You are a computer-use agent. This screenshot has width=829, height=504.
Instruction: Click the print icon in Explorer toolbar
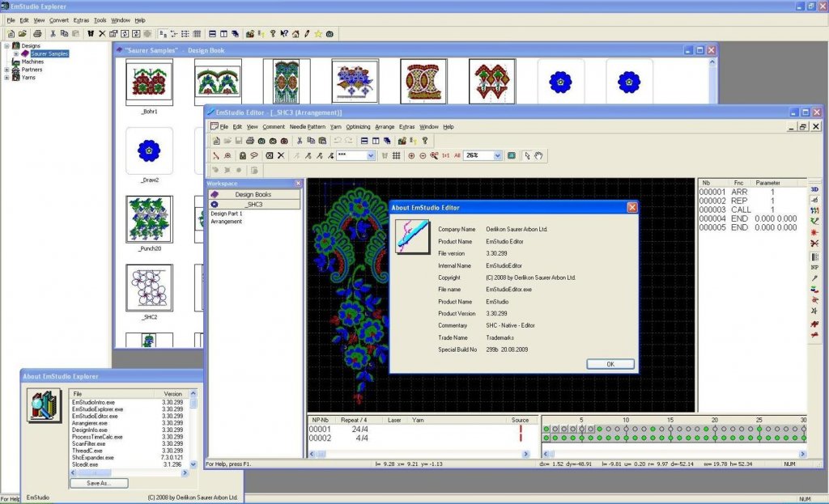(x=37, y=34)
